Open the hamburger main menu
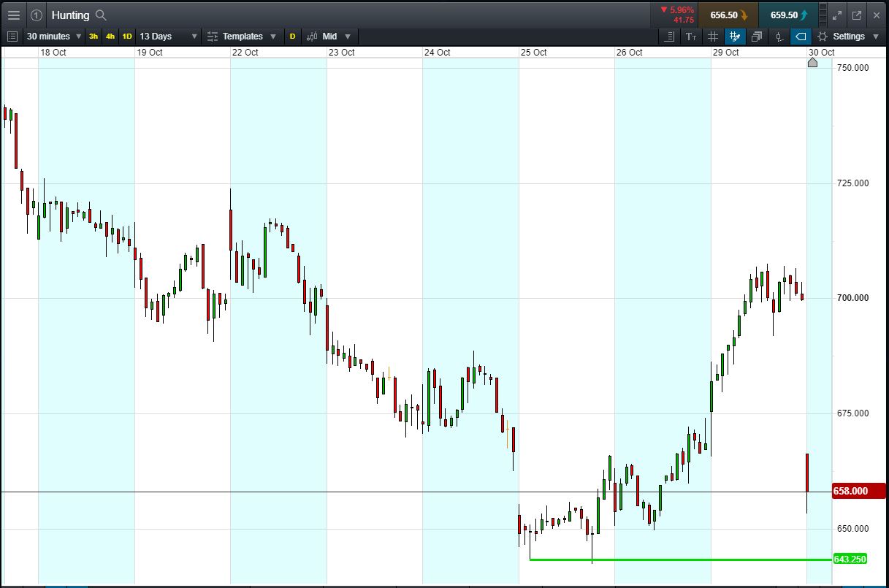 [x=14, y=15]
